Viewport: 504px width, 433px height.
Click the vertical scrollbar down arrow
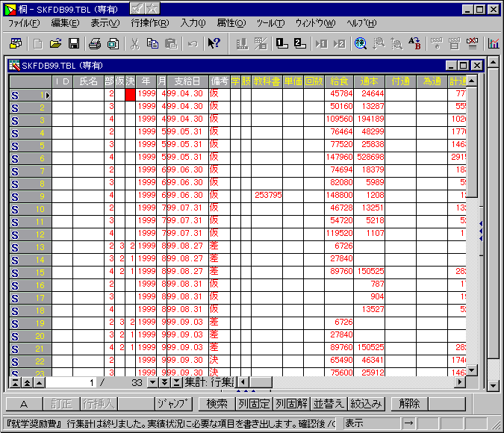[492, 385]
